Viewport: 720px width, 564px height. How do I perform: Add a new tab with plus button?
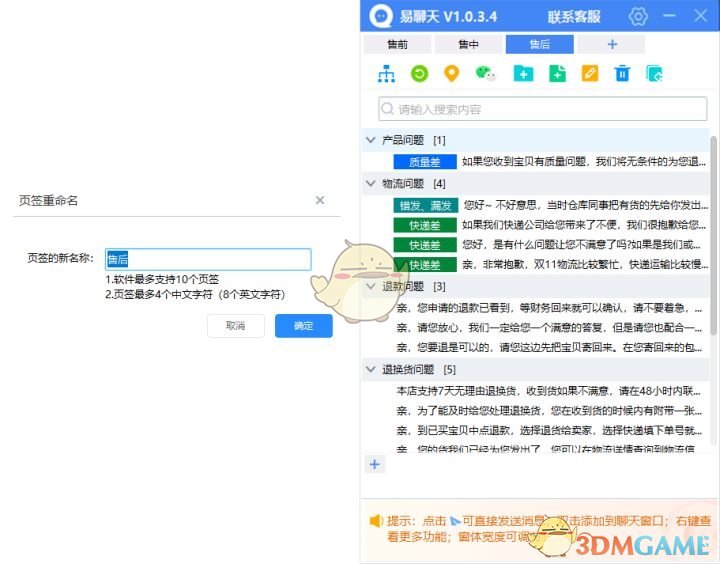(x=611, y=45)
